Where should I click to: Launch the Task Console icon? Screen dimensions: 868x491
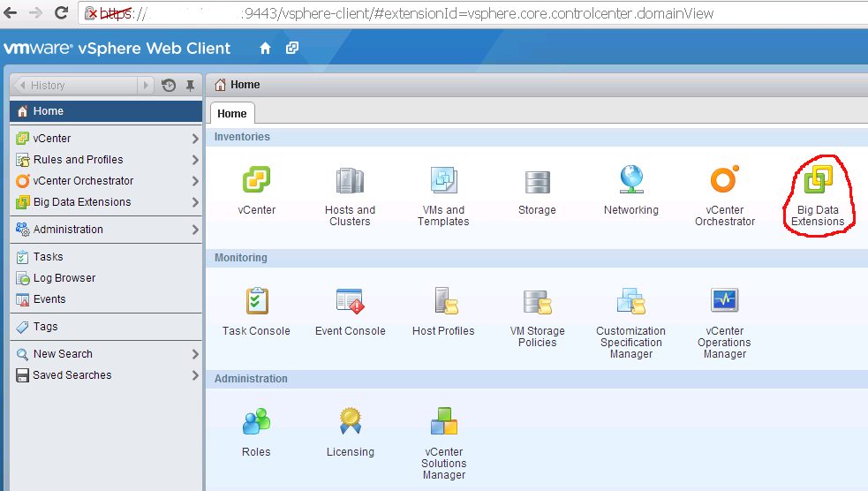coord(256,302)
